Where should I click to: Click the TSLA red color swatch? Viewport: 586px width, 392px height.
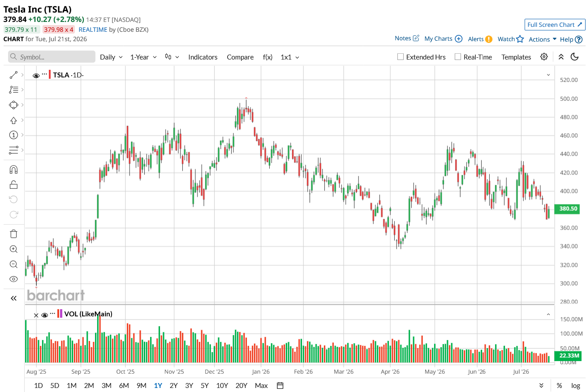[50, 75]
